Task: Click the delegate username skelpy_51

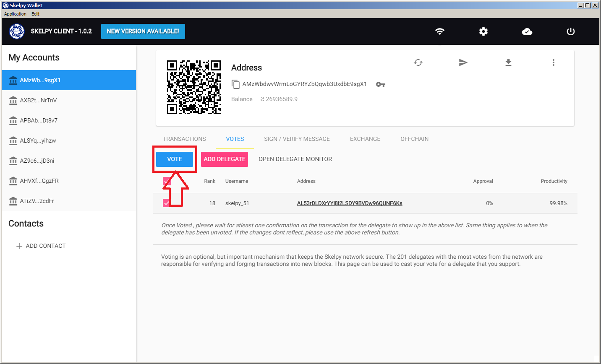Action: tap(237, 203)
